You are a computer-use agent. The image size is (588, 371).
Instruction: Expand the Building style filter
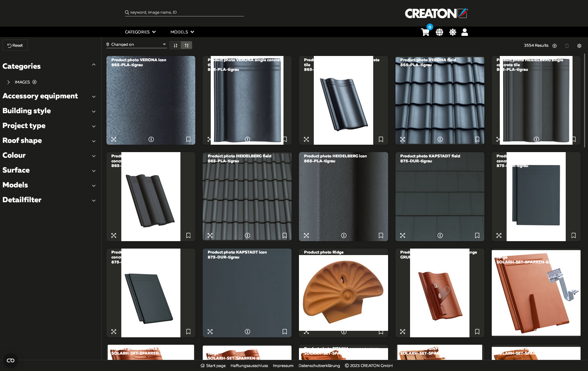point(93,112)
